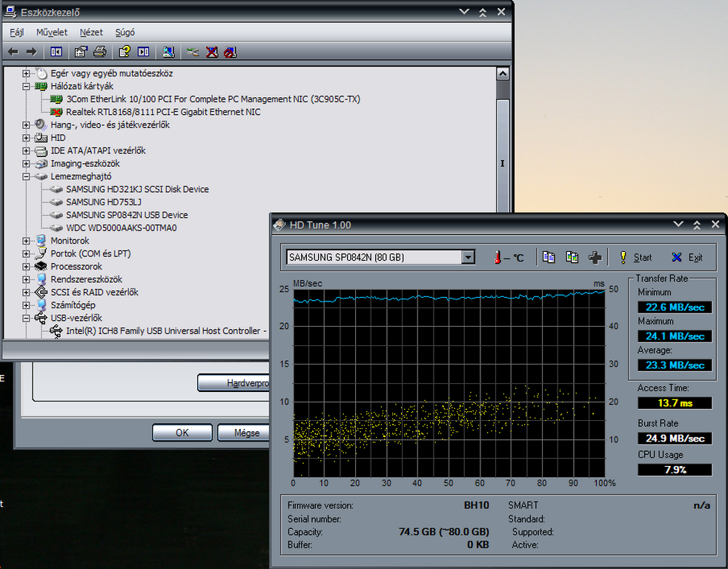
Task: Expand the Portok (COM és LPT) node
Action: [x=26, y=254]
